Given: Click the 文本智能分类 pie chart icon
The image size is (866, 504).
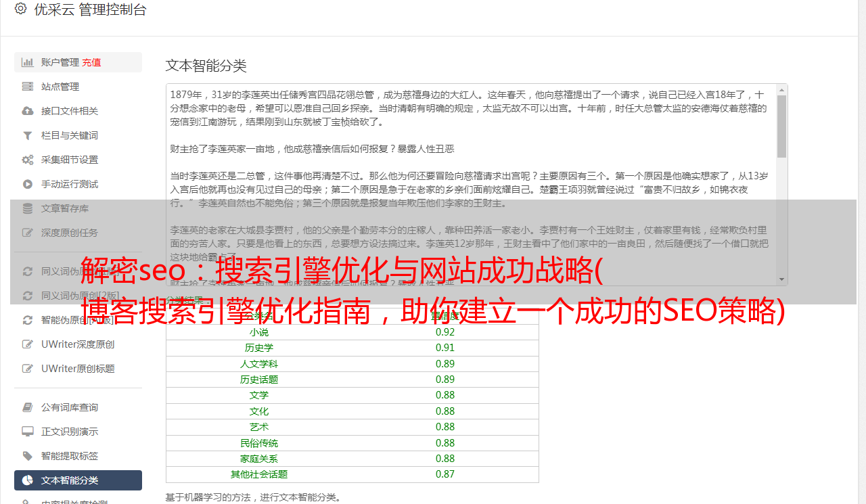Looking at the screenshot, I should click(x=28, y=480).
